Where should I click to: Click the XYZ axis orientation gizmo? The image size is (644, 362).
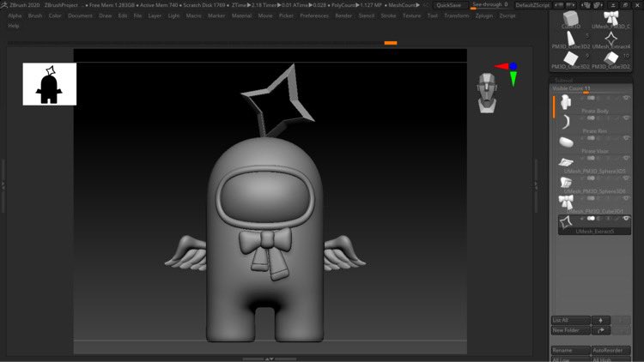click(508, 73)
